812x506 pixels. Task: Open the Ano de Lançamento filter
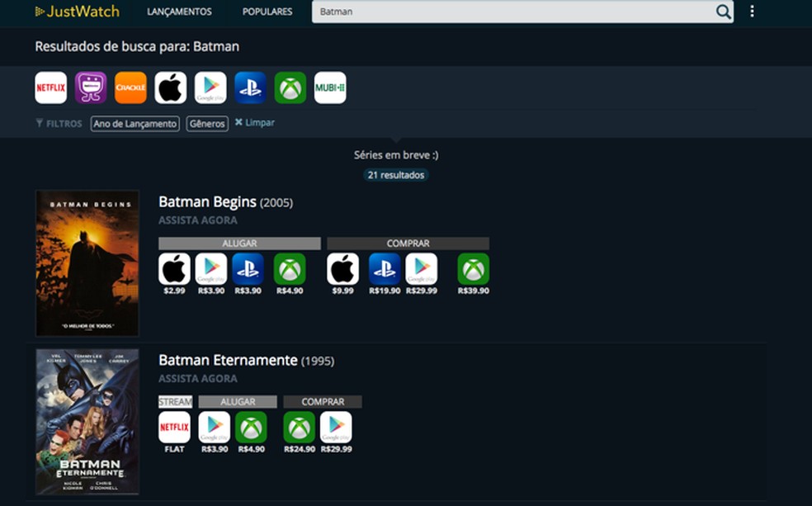click(x=135, y=124)
